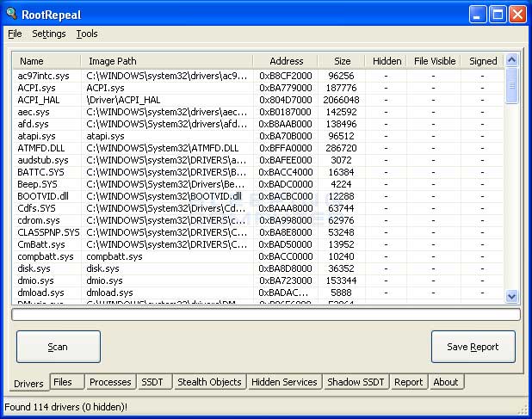This screenshot has width=532, height=419.
Task: Select the ACPI.sys driver name
Action: pyautogui.click(x=36, y=88)
